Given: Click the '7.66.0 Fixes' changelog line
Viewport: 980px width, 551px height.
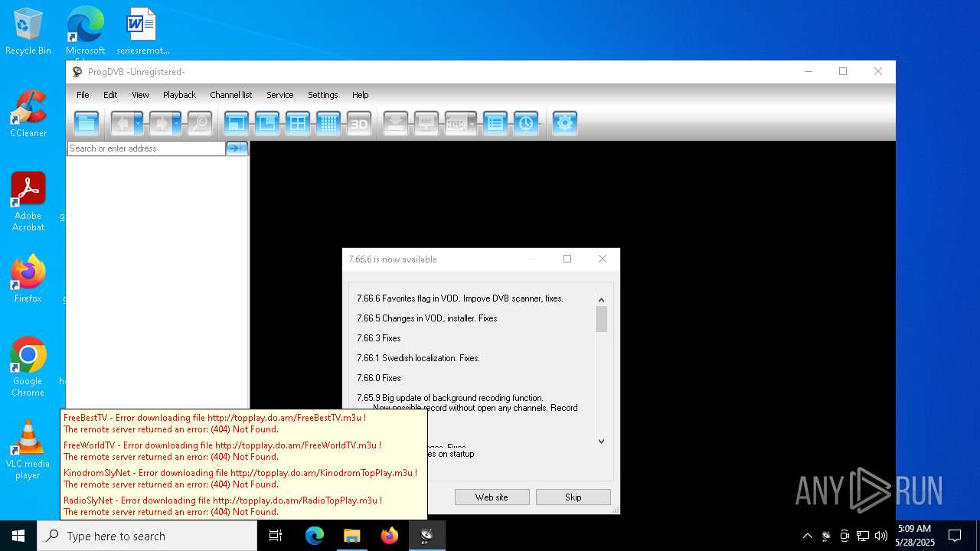Looking at the screenshot, I should click(x=378, y=378).
